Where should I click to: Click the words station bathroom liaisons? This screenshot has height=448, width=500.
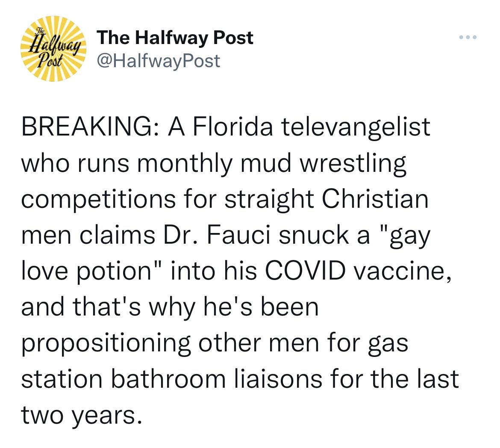[x=172, y=379]
